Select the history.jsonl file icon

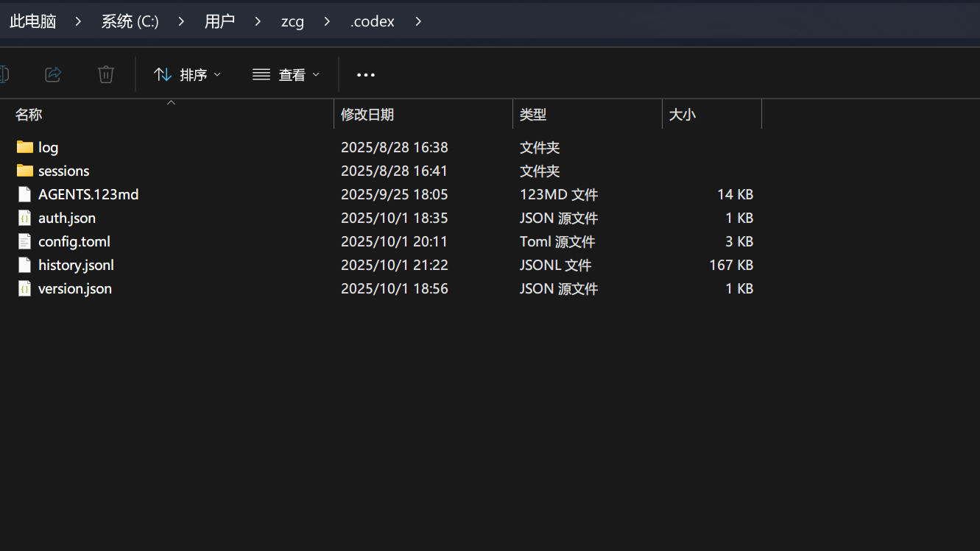[25, 265]
